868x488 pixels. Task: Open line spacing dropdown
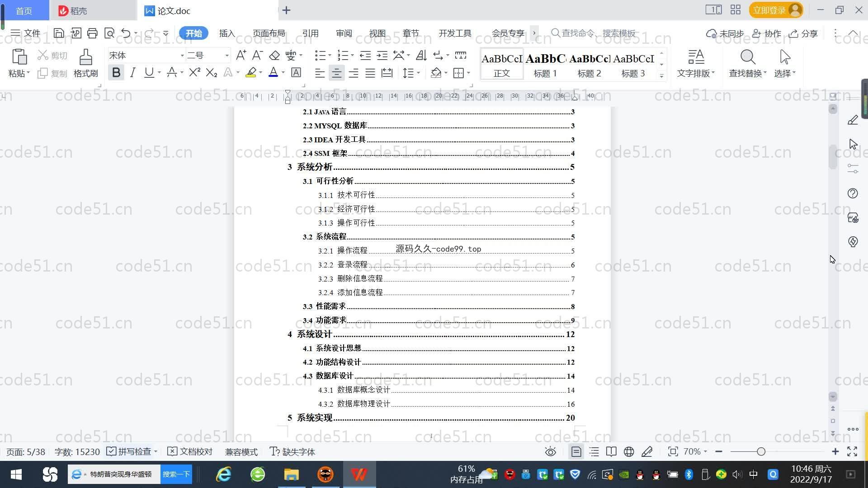pyautogui.click(x=411, y=73)
